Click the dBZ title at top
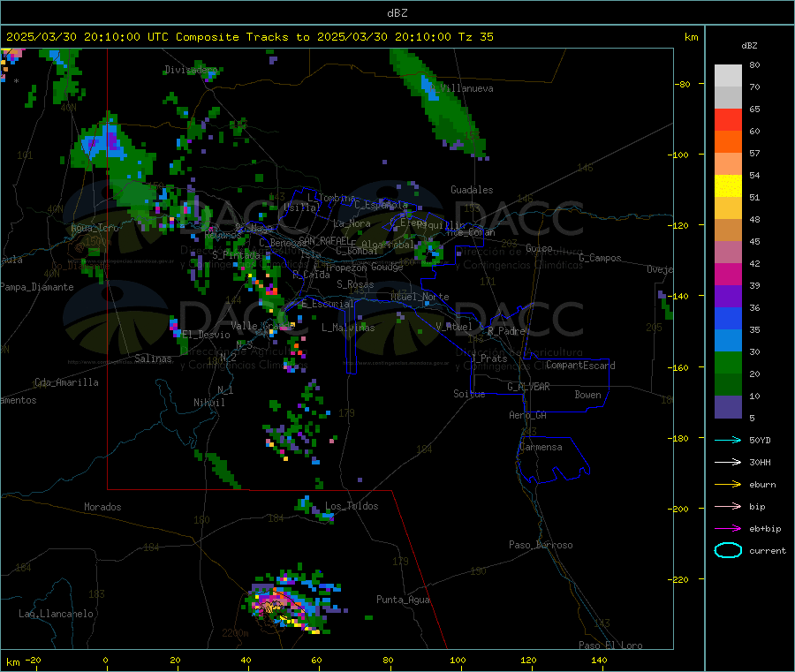795x672 pixels. [x=397, y=12]
